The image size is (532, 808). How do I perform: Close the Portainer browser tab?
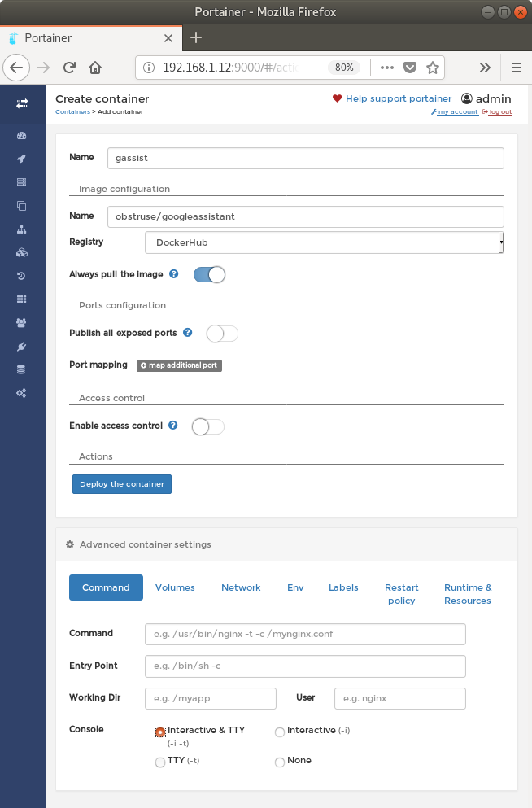coord(168,38)
